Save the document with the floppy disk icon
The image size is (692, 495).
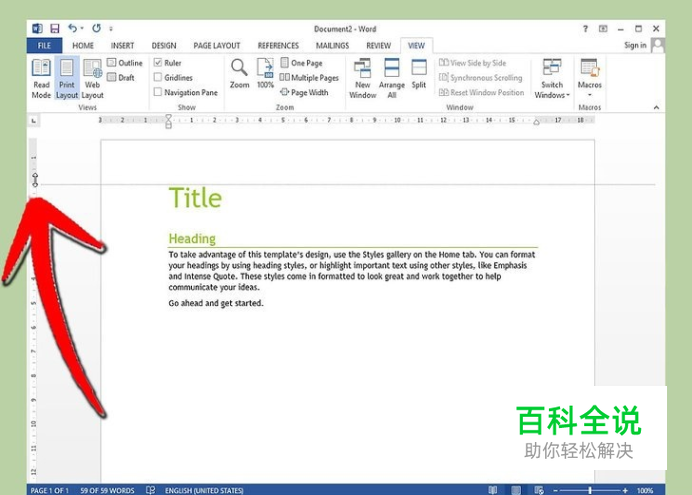coord(55,29)
